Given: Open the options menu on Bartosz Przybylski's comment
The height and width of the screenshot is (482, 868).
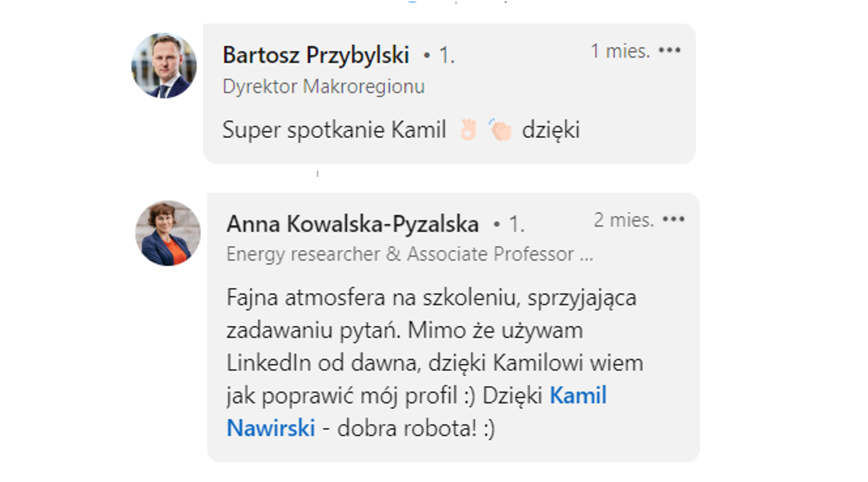Looking at the screenshot, I should point(670,50).
